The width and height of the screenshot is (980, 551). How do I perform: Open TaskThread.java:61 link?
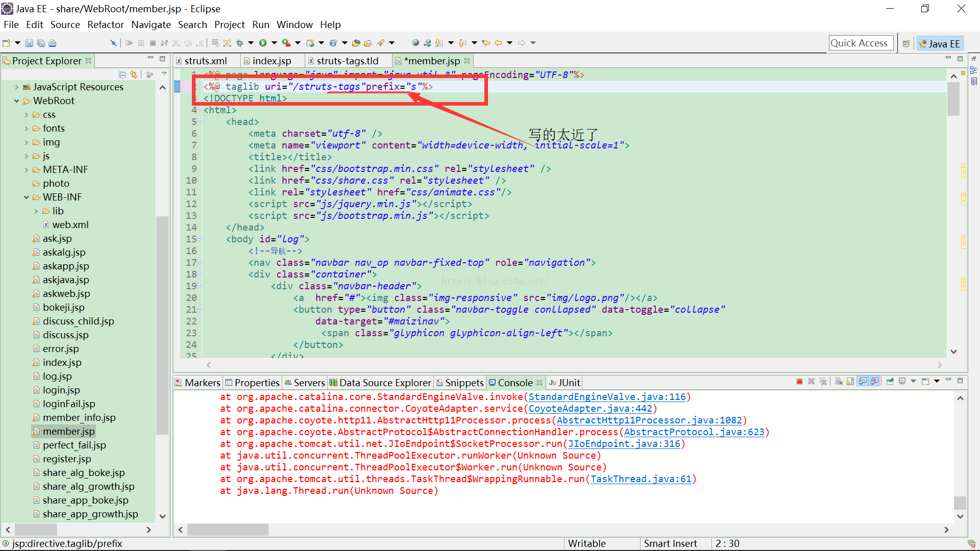(x=641, y=479)
